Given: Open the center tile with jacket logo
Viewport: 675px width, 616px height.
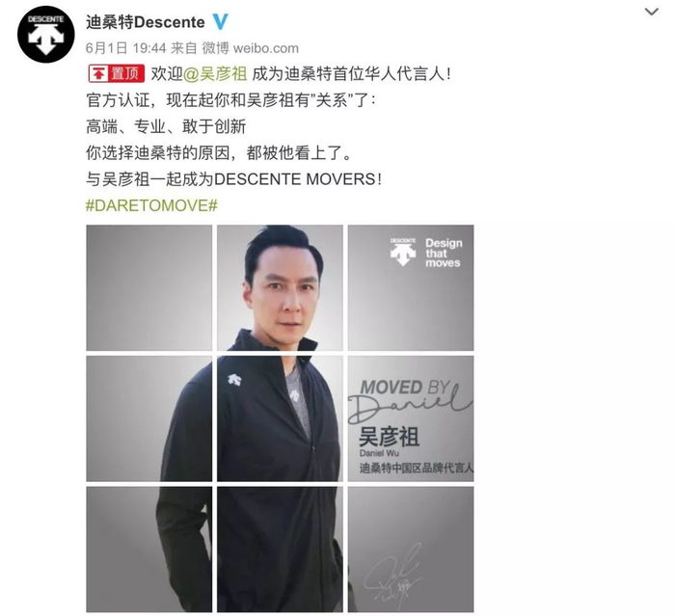Looking at the screenshot, I should 280,418.
